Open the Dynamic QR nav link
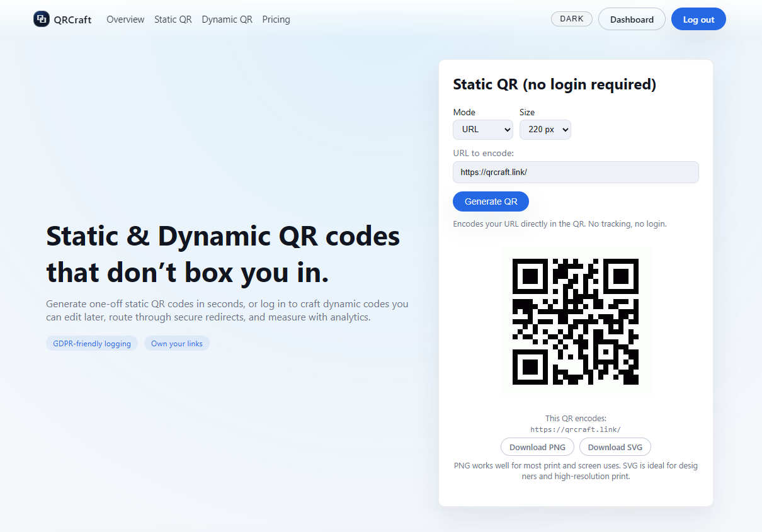762x532 pixels. (x=227, y=20)
